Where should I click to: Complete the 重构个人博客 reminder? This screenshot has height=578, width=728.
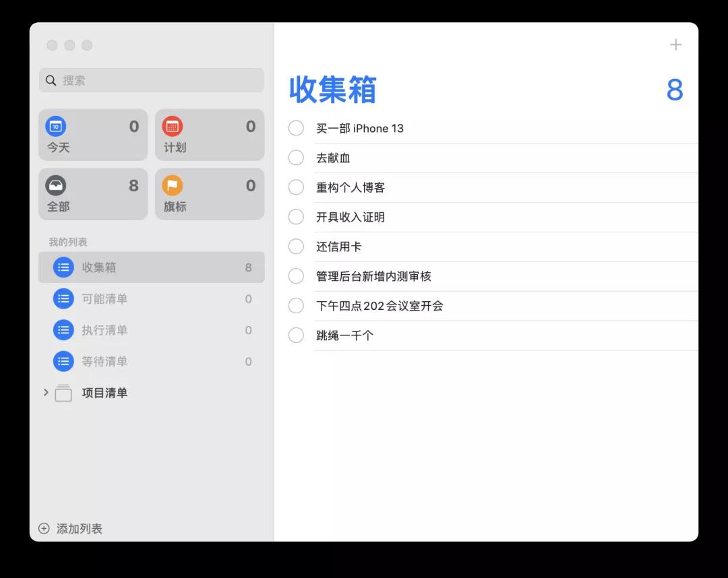[x=296, y=187]
